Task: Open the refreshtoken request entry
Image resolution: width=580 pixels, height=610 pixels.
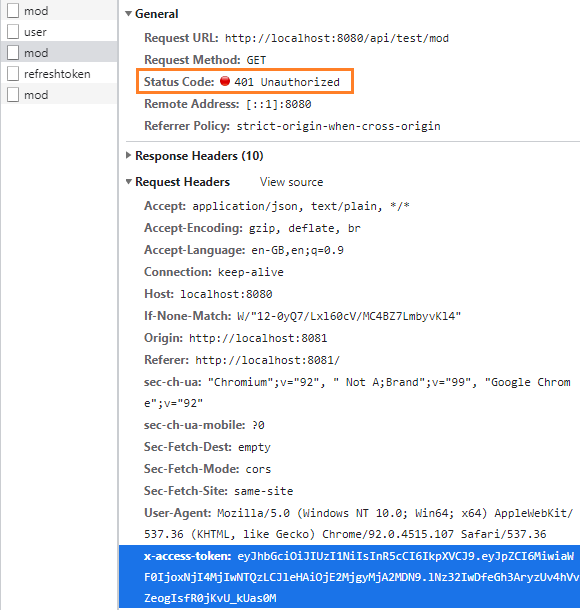Action: [x=59, y=74]
